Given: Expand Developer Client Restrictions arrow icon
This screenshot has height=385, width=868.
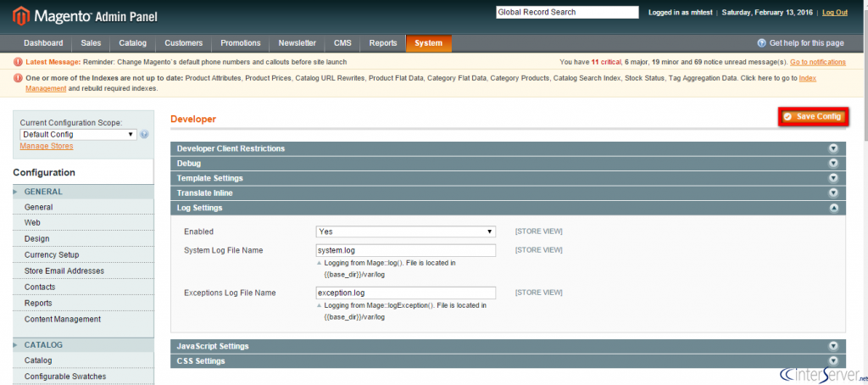Looking at the screenshot, I should tap(834, 148).
